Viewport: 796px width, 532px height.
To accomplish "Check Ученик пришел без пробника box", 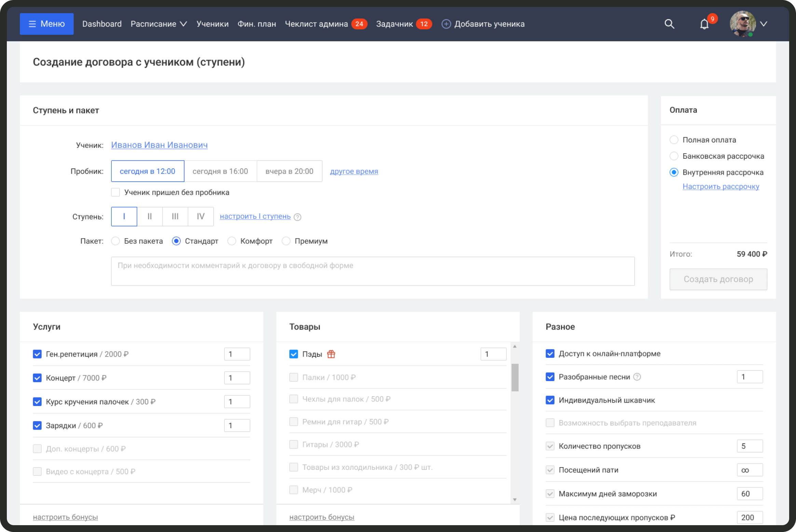I will coord(115,192).
